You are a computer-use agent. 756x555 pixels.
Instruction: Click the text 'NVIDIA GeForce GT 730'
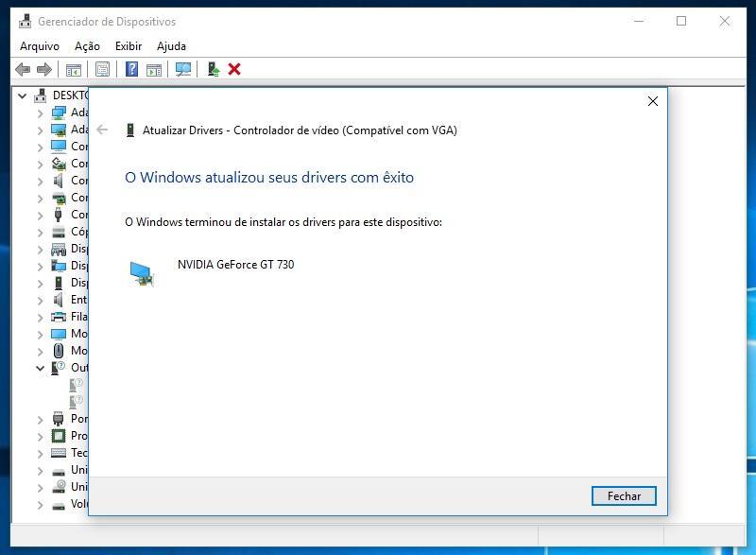point(235,265)
